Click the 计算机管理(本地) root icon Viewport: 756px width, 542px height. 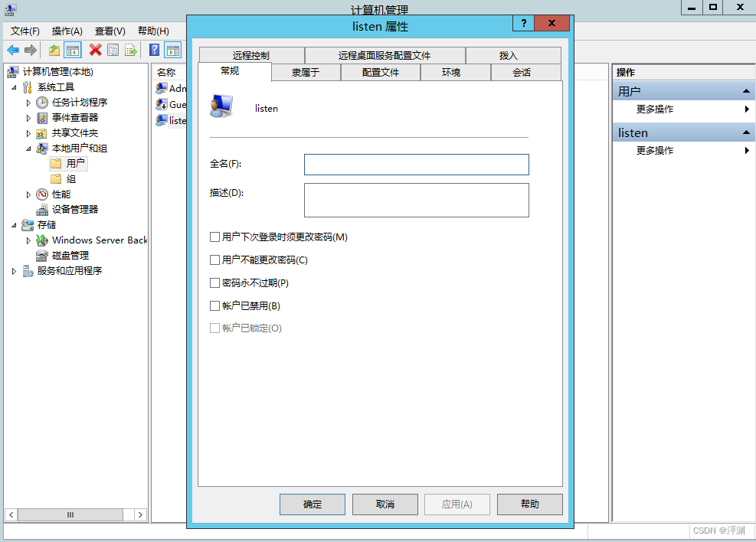[13, 72]
